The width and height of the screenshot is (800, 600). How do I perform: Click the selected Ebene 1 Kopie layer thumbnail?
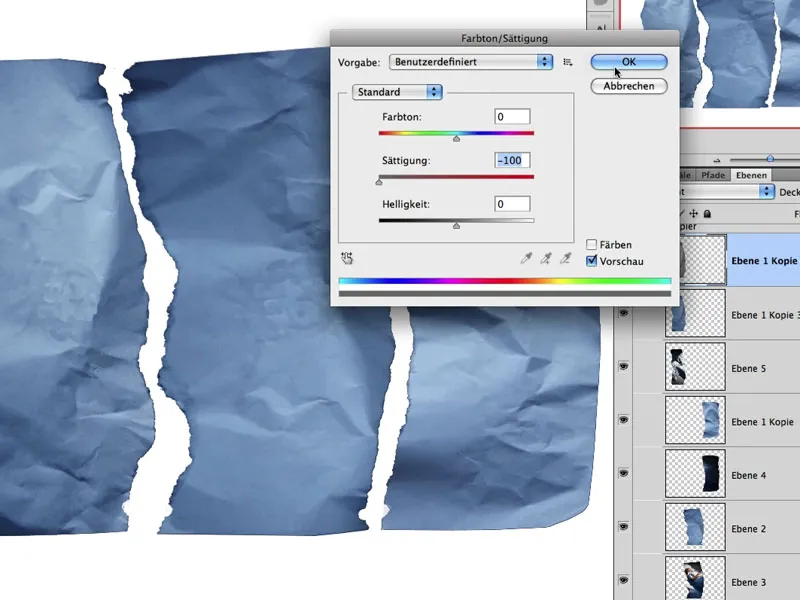click(x=703, y=260)
